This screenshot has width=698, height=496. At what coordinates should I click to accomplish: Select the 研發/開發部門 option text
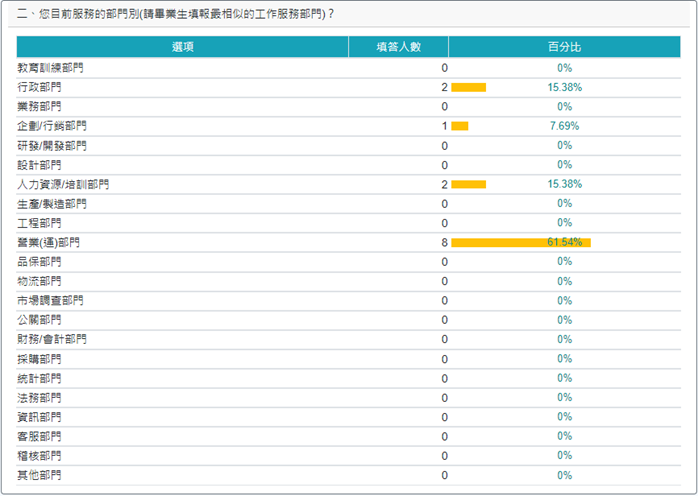point(51,145)
